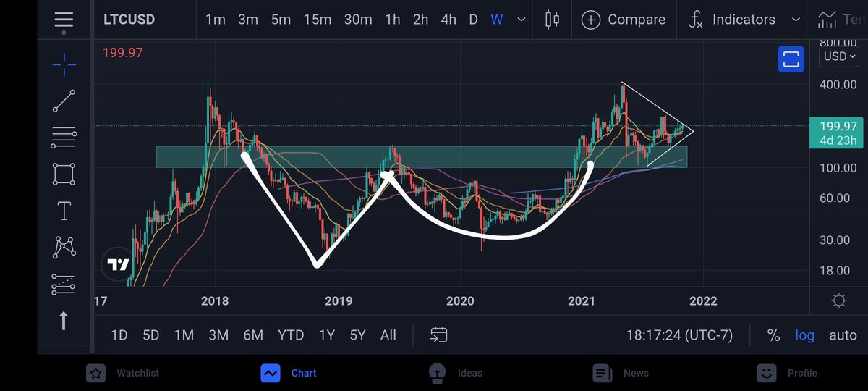Image resolution: width=868 pixels, height=391 pixels.
Task: Change the candlestick chart style
Action: coord(553,20)
